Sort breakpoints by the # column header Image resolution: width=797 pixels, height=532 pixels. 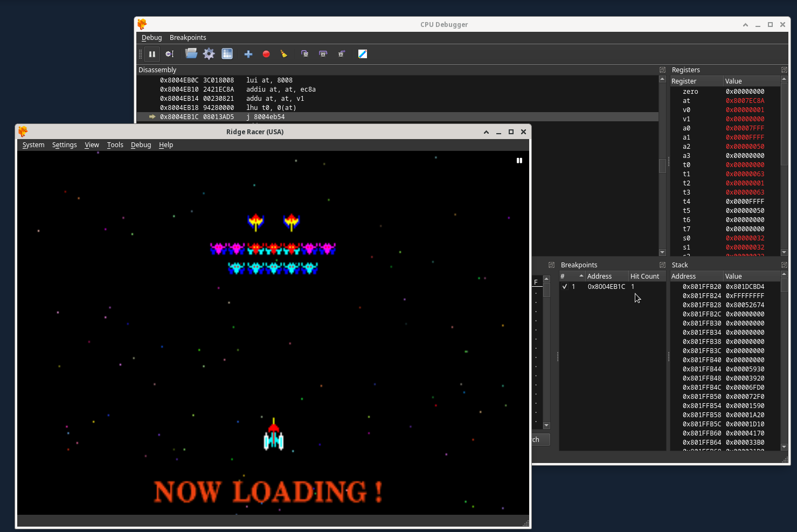coord(572,277)
